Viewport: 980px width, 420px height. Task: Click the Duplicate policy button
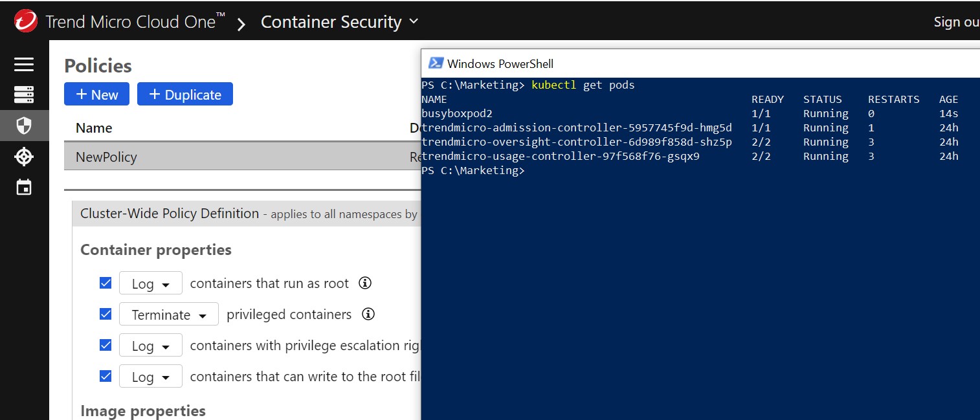pos(185,94)
